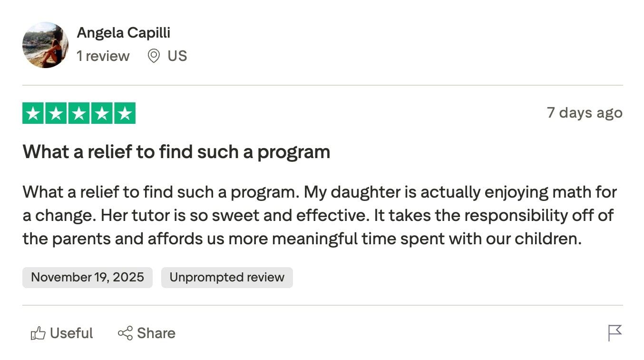Click the location pin icon next to US
The image size is (644, 360).
pyautogui.click(x=153, y=56)
